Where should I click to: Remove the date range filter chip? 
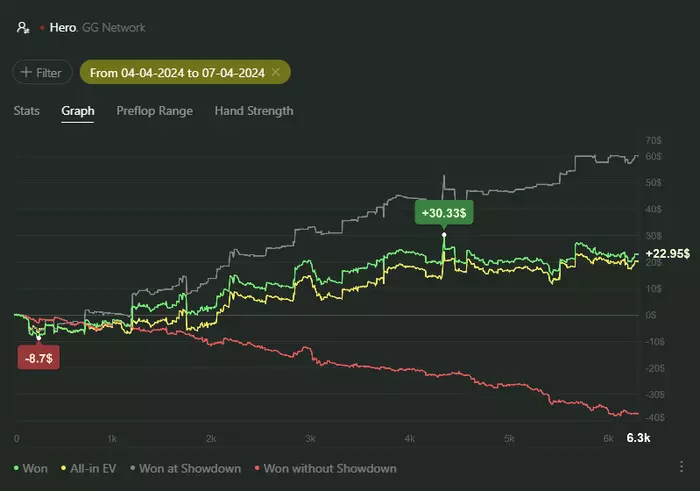275,73
